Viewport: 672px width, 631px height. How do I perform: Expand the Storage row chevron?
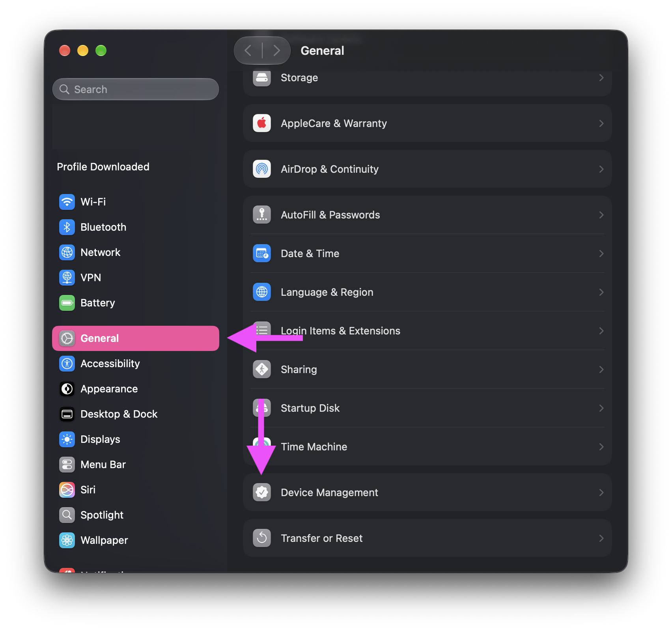tap(601, 78)
